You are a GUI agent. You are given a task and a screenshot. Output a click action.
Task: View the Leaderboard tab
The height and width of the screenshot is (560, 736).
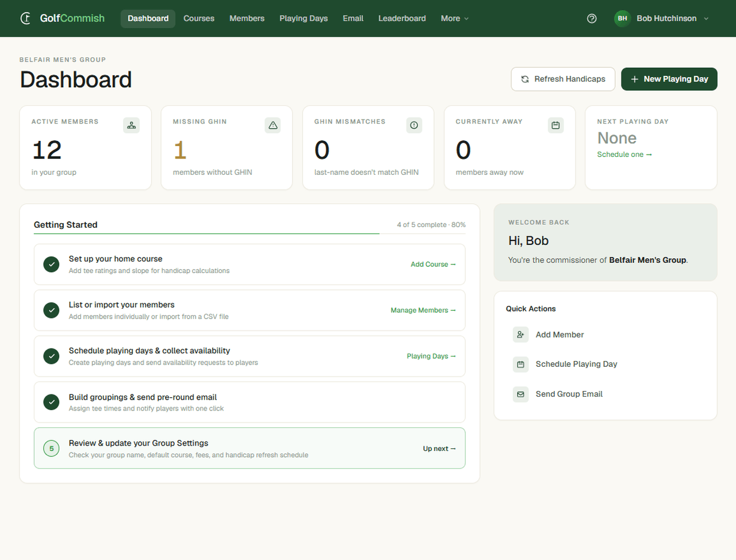402,18
